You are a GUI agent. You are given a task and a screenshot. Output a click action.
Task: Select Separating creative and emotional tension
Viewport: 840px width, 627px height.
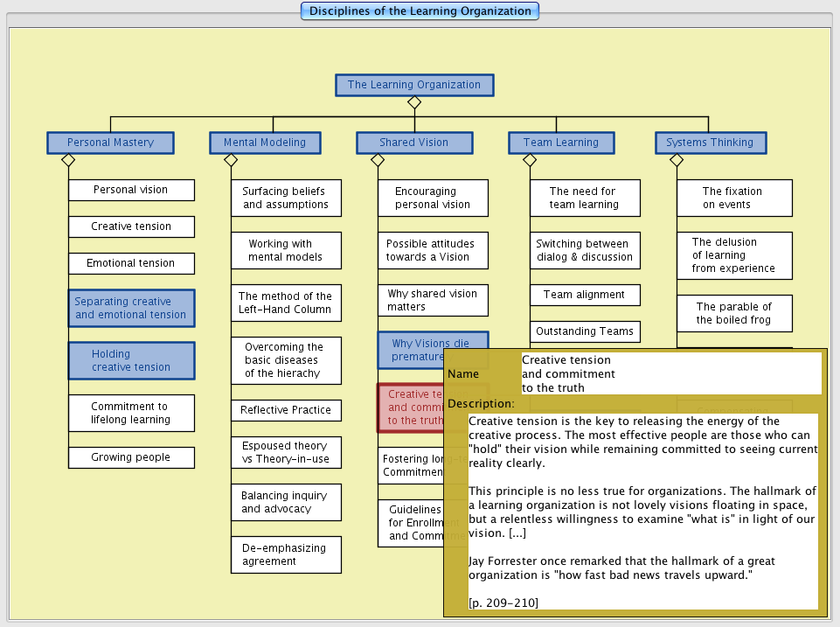(131, 308)
